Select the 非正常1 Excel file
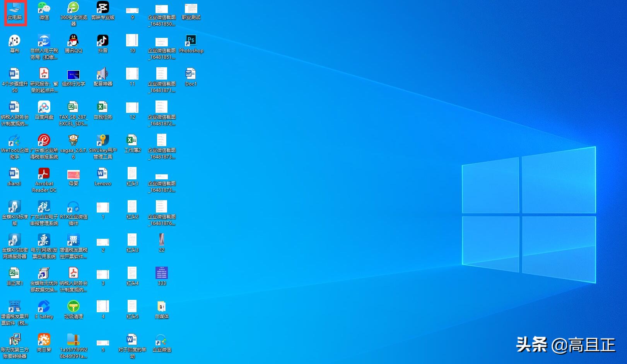This screenshot has height=364, width=627. tap(15, 276)
